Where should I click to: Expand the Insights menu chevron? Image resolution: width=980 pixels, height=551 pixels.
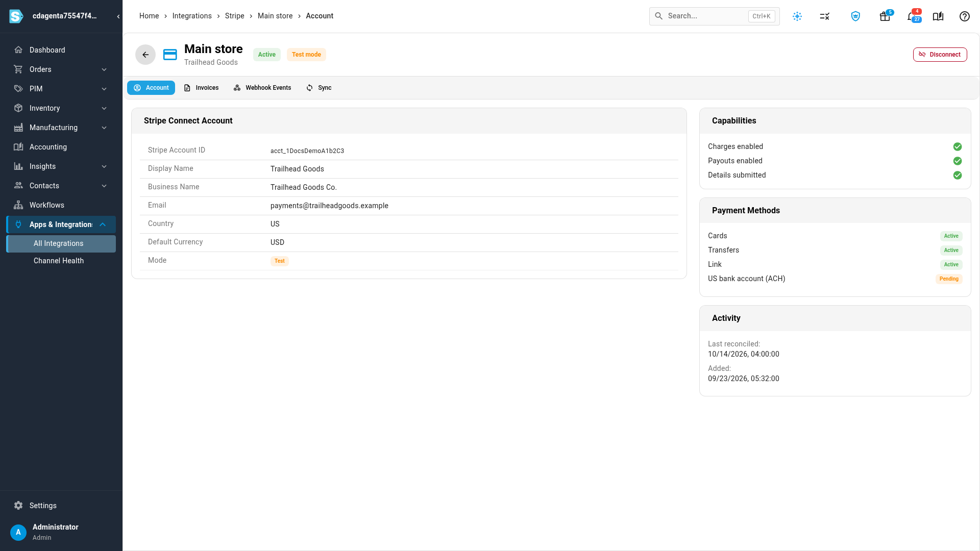coord(104,166)
